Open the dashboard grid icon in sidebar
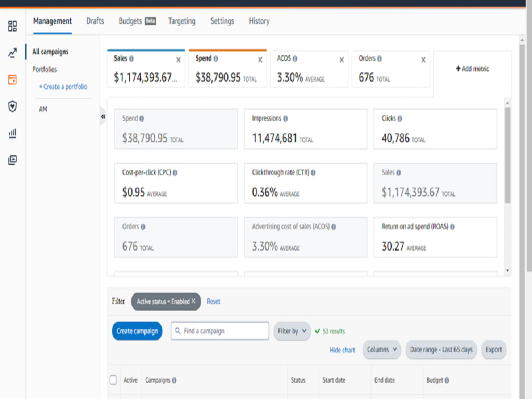Viewport: 532px width, 399px height. 13,26
